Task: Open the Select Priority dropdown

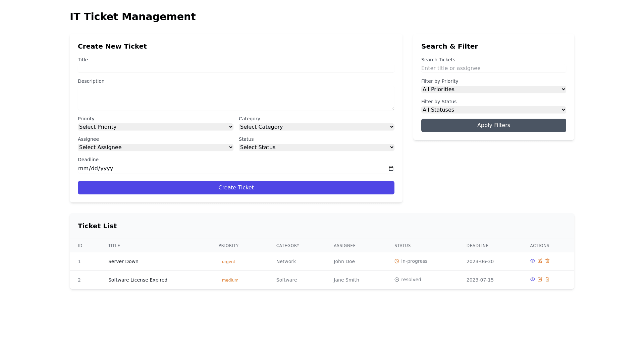Action: pos(155,127)
